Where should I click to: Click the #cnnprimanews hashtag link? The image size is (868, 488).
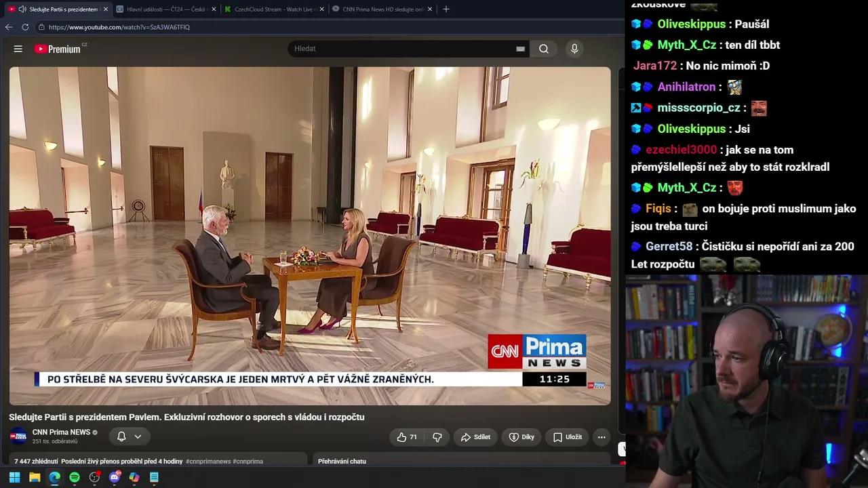point(208,462)
